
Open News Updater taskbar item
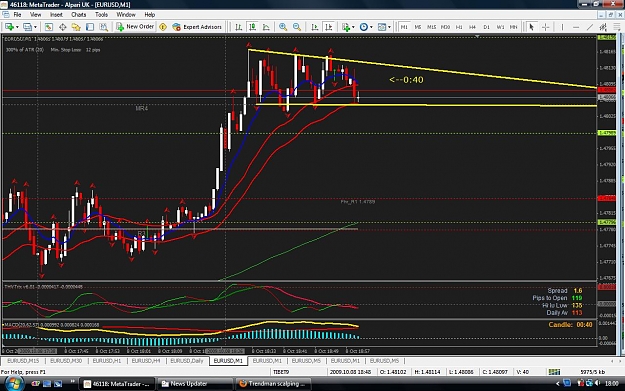click(x=194, y=384)
